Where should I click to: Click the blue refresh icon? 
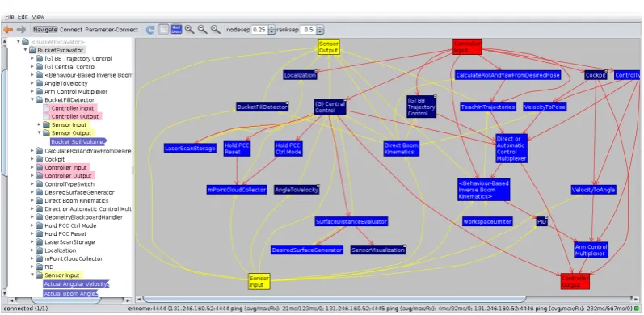click(151, 30)
